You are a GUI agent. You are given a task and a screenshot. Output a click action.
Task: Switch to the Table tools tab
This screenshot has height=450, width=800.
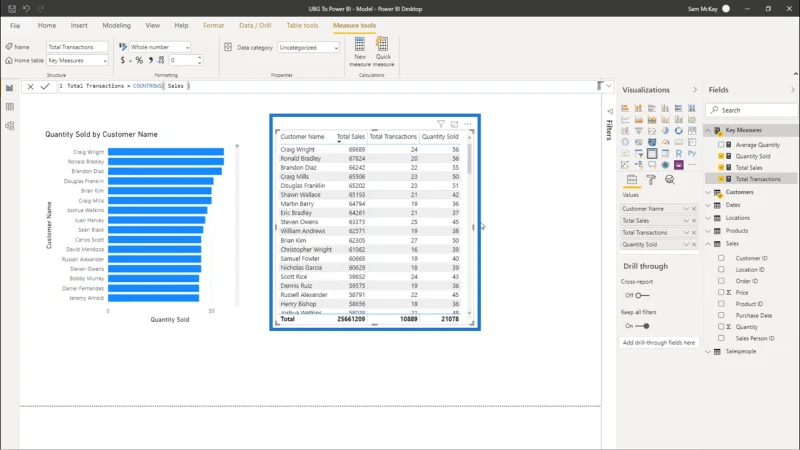pyautogui.click(x=302, y=26)
